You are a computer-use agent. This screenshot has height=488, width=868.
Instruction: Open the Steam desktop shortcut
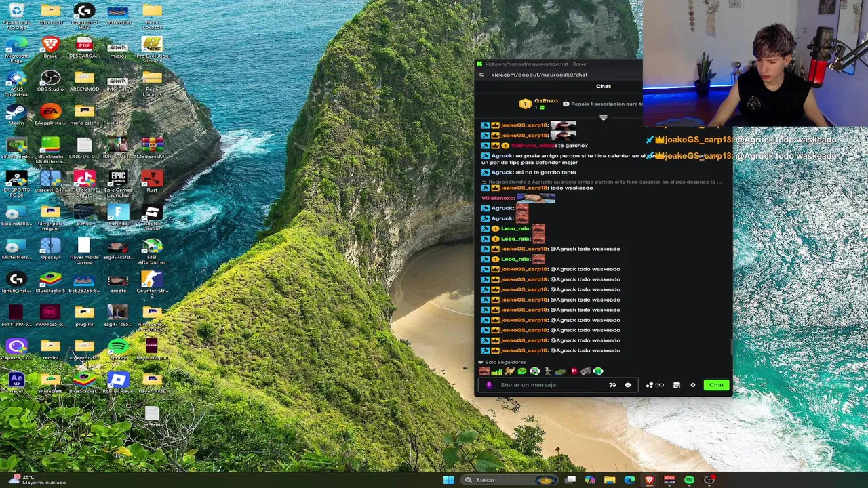tap(16, 115)
